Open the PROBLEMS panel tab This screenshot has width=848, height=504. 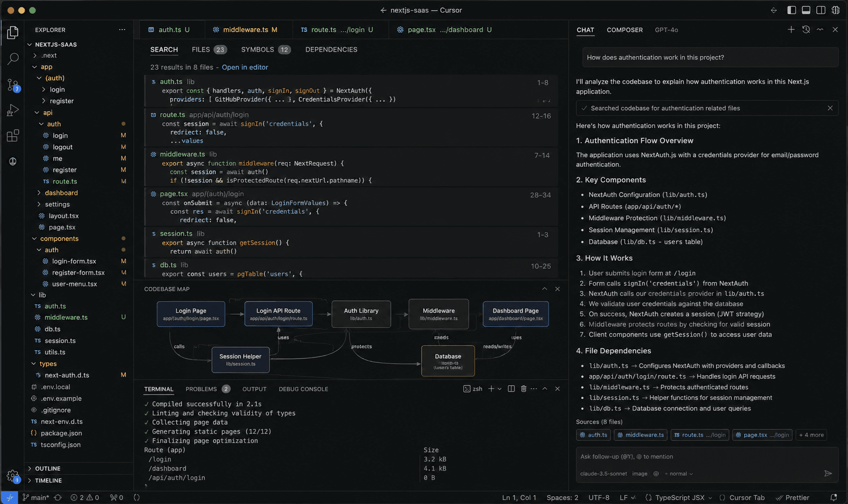click(x=207, y=389)
